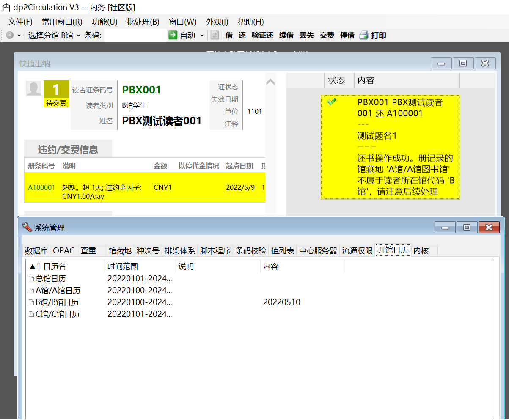Switch to the OPAC tab

click(63, 250)
